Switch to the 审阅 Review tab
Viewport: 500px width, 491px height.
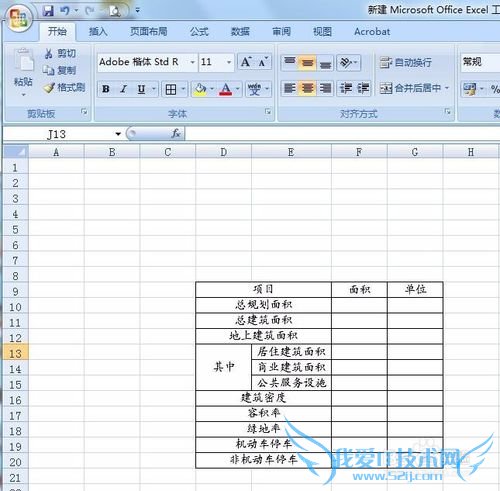coord(281,32)
